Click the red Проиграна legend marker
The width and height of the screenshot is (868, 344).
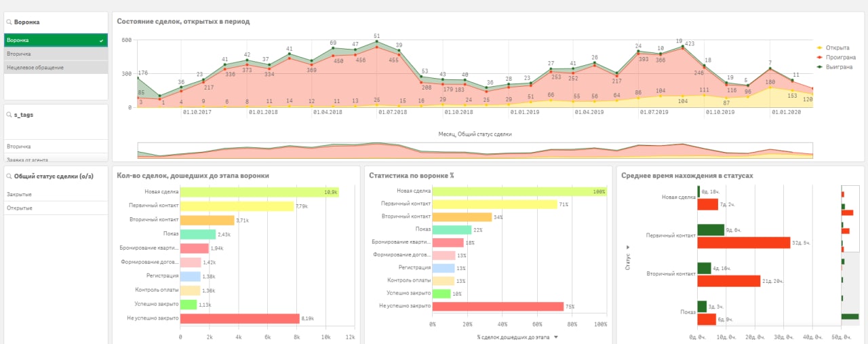(820, 58)
